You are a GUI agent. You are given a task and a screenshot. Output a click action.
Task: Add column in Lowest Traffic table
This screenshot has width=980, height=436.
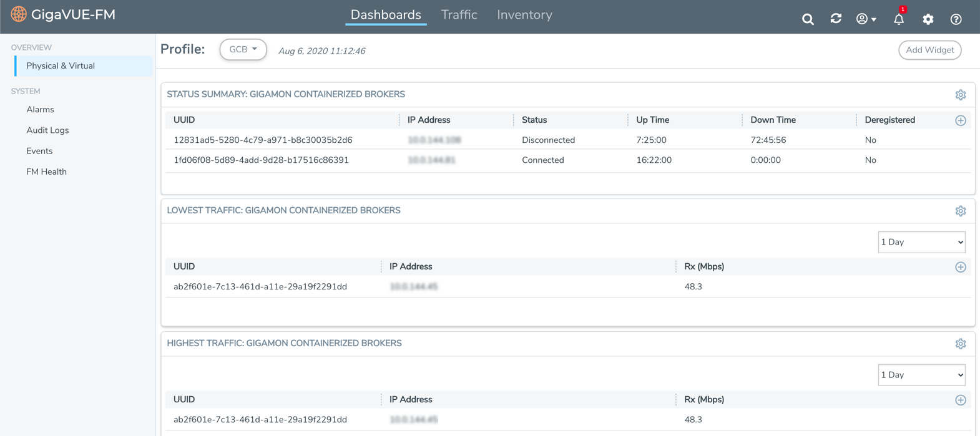pyautogui.click(x=961, y=267)
